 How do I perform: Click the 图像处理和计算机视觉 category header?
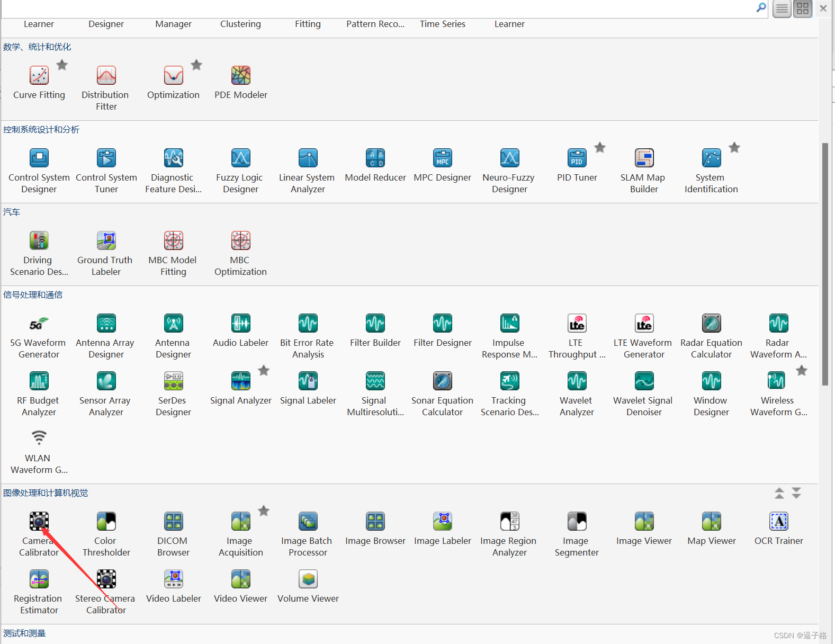[x=46, y=493]
